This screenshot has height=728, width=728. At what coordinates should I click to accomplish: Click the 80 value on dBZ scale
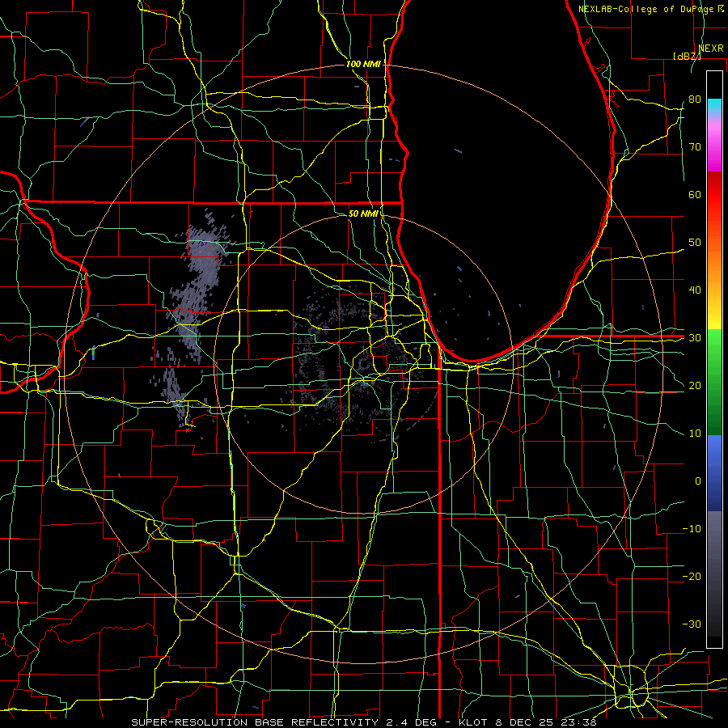point(695,99)
